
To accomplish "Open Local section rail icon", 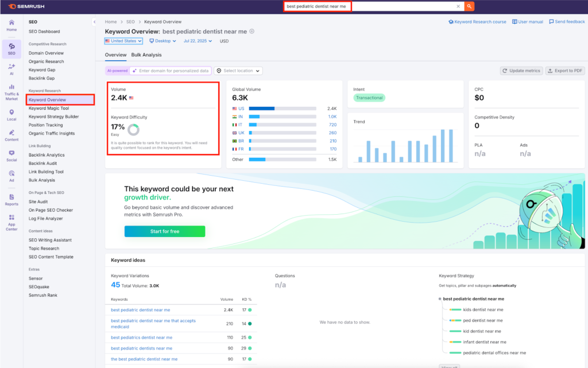I will coord(11,115).
